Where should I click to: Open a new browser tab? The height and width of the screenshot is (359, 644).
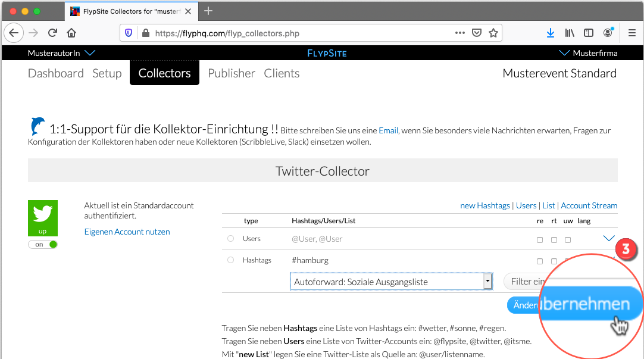point(208,11)
